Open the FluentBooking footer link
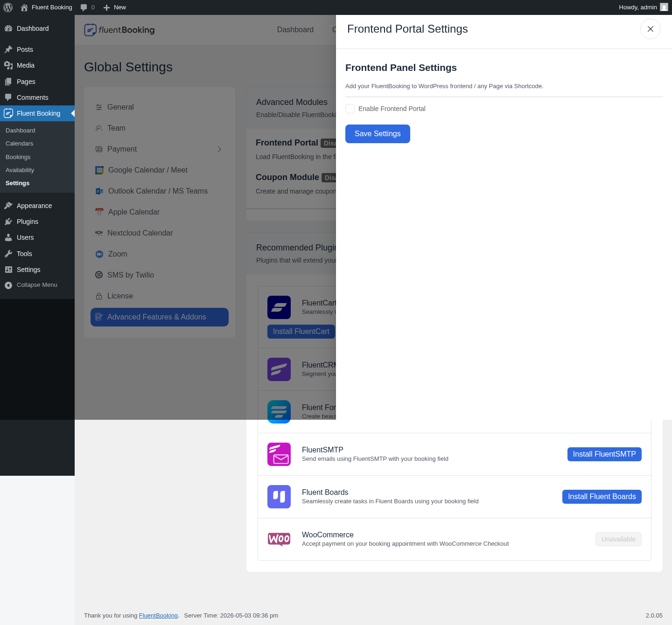672x625 pixels. 158,616
